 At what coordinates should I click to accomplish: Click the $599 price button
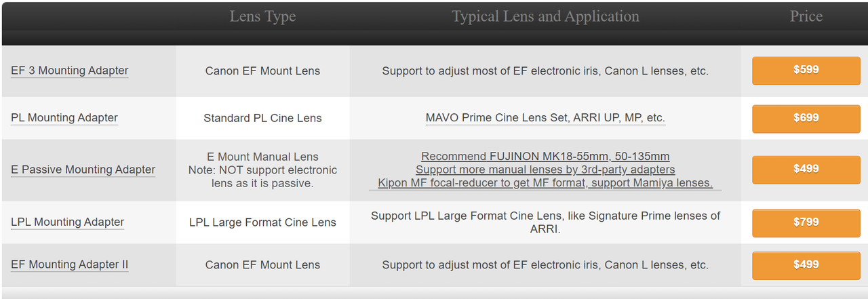806,71
